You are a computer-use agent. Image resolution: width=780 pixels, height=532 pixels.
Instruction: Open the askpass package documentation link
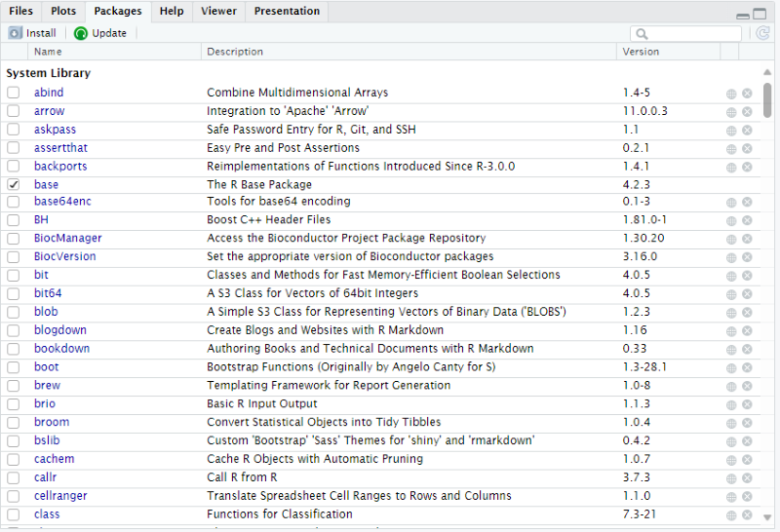[55, 130]
